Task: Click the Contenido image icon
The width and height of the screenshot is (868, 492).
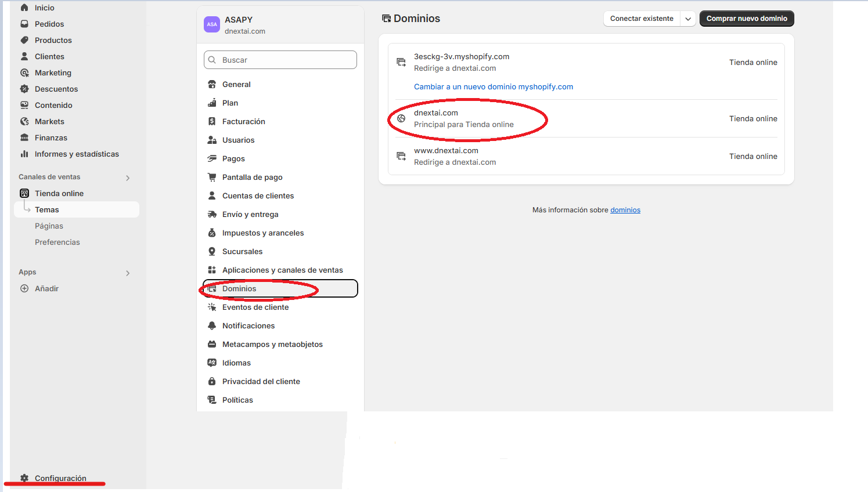Action: (x=24, y=105)
